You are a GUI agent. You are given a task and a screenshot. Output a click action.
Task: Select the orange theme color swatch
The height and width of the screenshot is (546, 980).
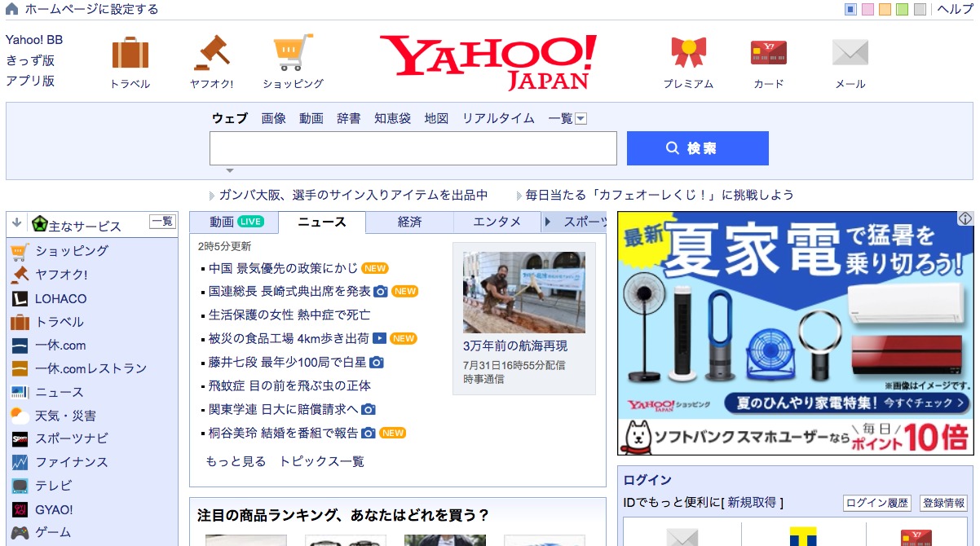tap(885, 10)
